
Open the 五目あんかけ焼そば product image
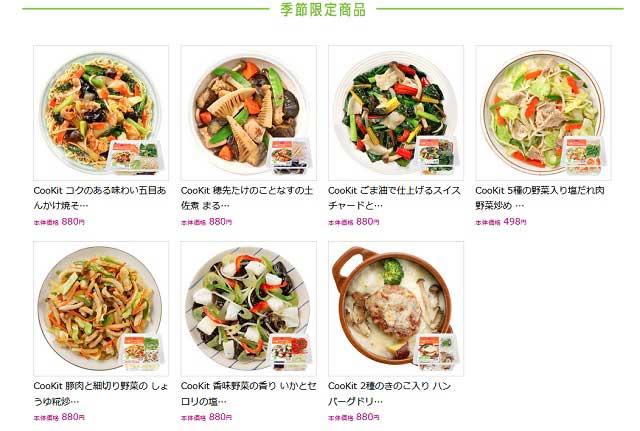tap(101, 113)
